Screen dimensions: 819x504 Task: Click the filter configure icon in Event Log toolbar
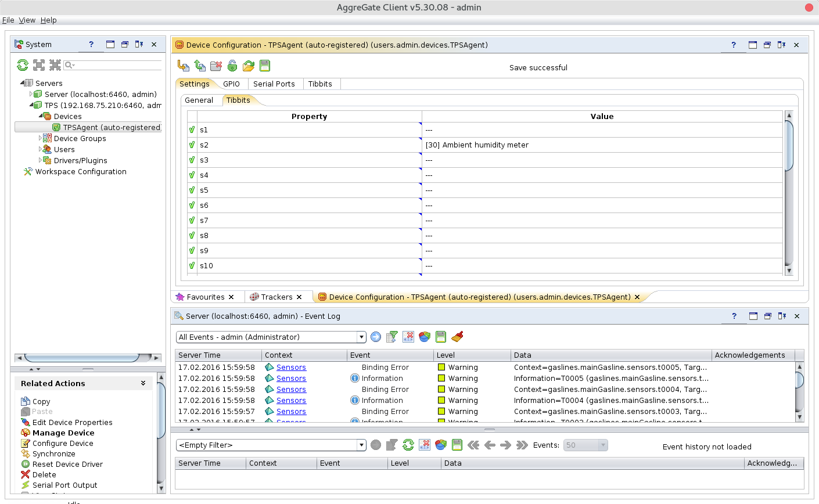point(392,337)
